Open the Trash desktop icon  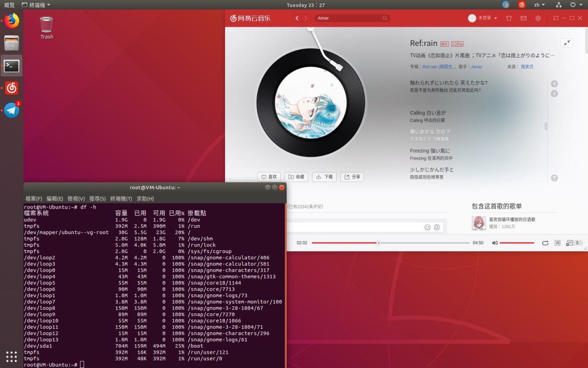pos(46,28)
